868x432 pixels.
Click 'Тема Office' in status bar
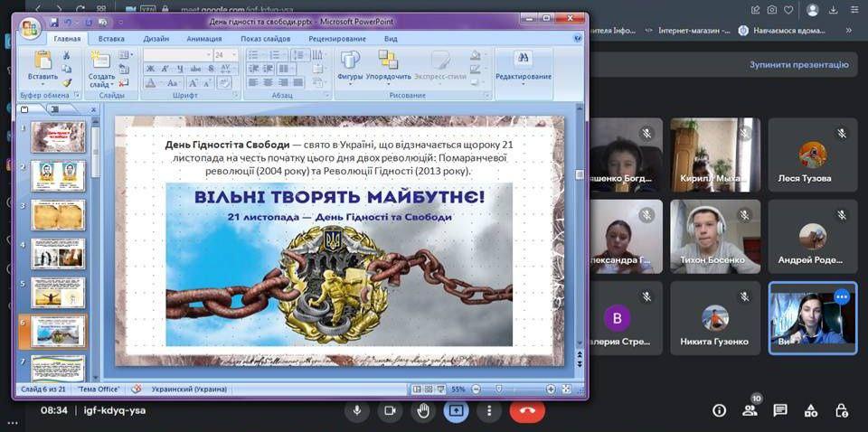point(99,390)
